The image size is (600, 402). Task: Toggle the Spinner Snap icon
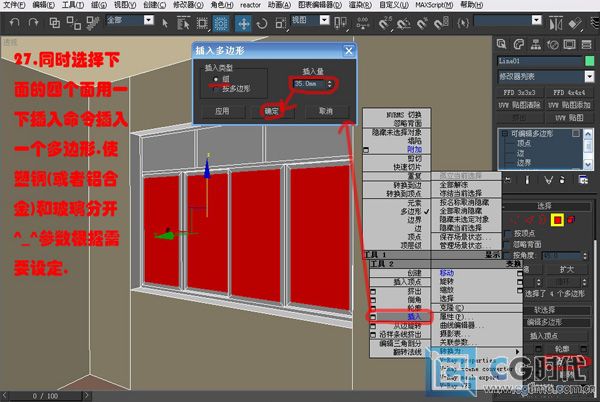(441, 23)
